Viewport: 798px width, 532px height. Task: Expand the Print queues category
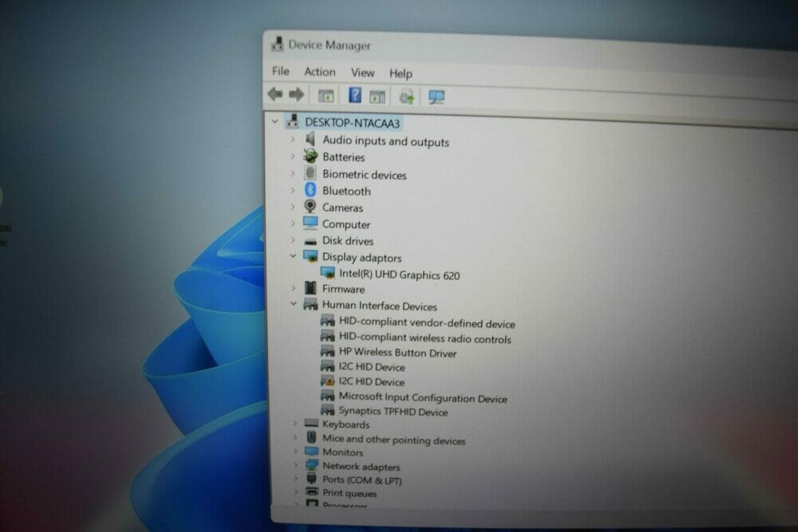click(296, 492)
